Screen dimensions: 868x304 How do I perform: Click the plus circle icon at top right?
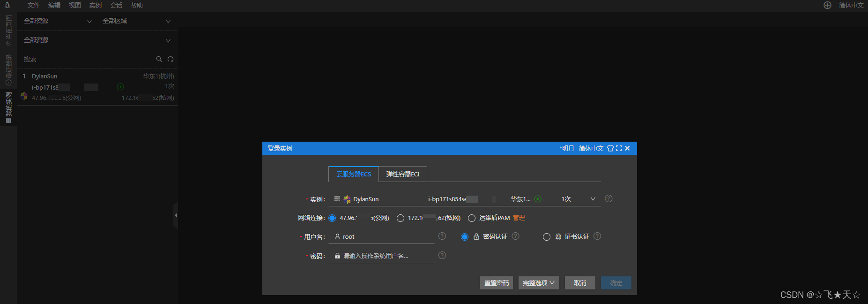[828, 5]
